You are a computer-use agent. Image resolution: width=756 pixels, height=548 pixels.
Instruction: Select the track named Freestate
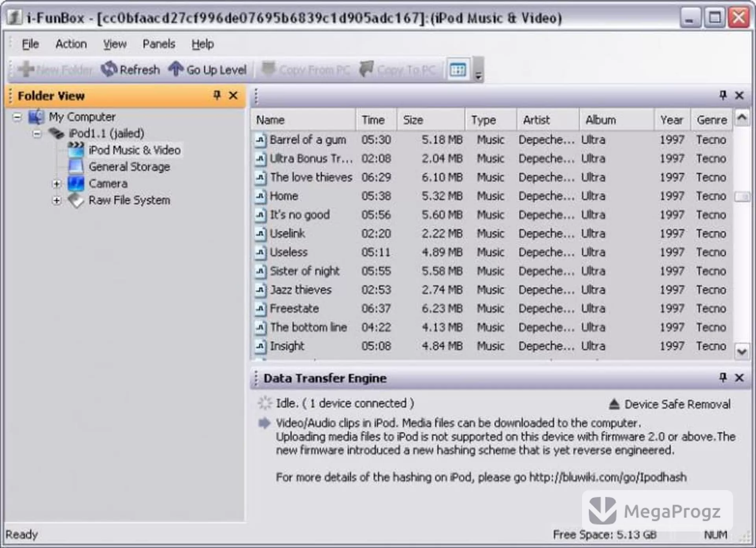pos(294,308)
